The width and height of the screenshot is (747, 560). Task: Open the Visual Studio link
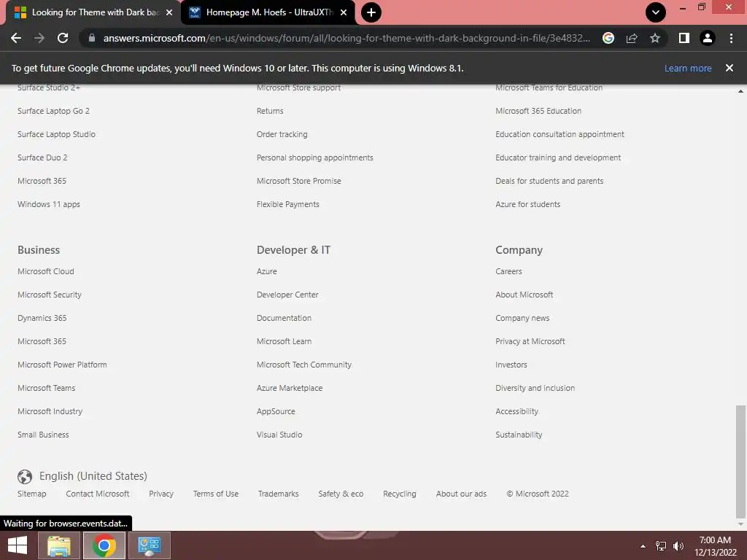point(279,435)
